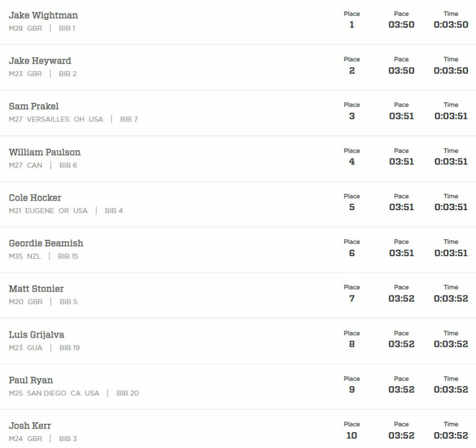Click place number 1 for Wightman
Screen dimensions: 476x448
(352, 25)
